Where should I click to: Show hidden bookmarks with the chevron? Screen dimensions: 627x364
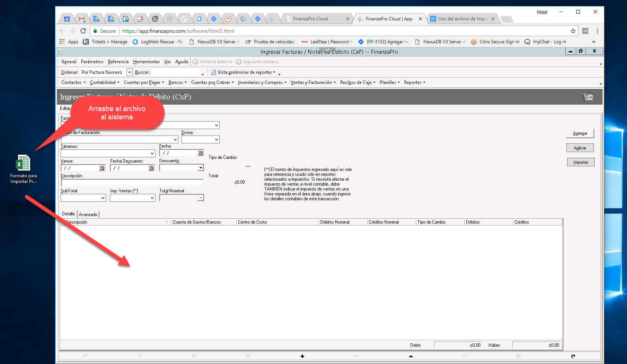594,42
